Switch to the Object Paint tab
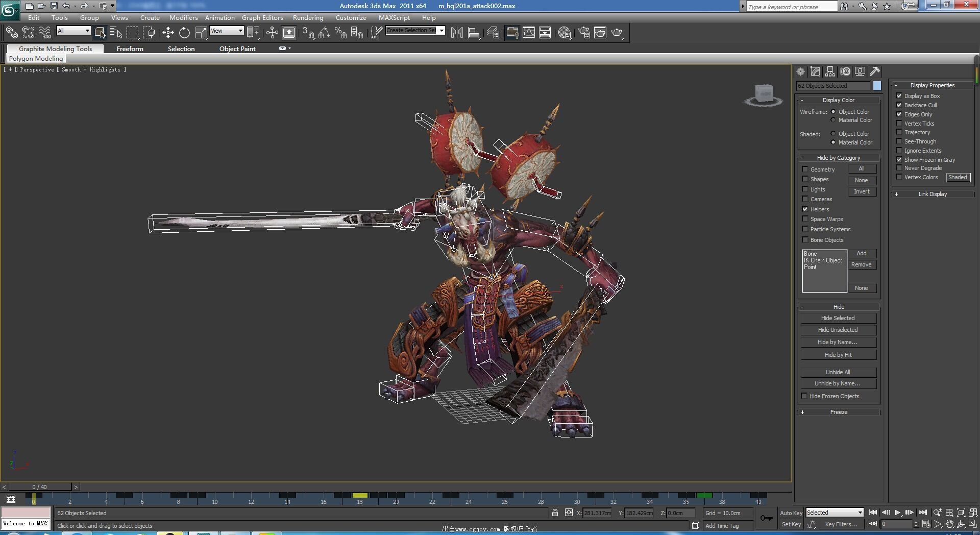This screenshot has height=535, width=980. [x=237, y=48]
